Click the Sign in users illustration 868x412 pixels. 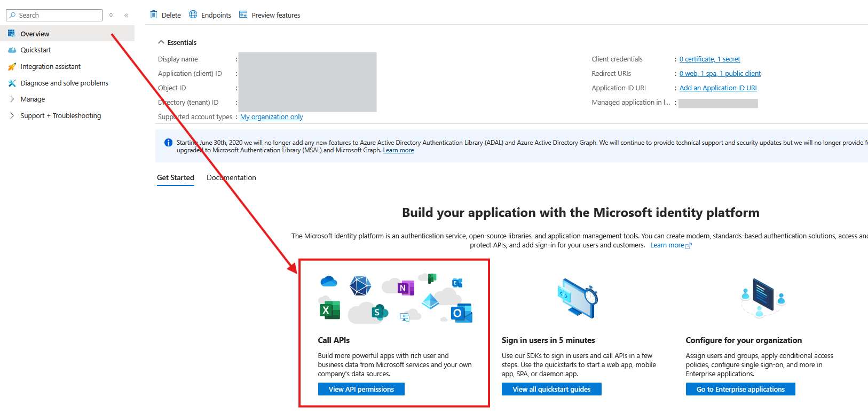(x=577, y=299)
